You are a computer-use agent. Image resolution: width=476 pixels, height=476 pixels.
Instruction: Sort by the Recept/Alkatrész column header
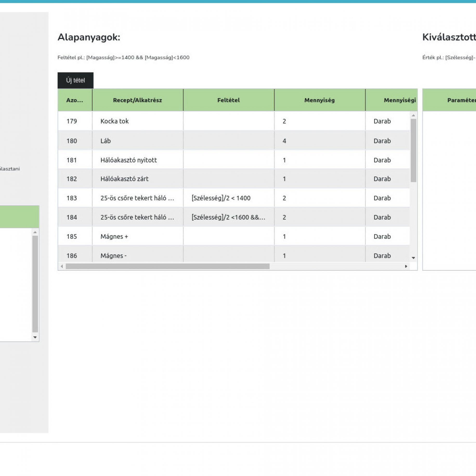tap(138, 100)
